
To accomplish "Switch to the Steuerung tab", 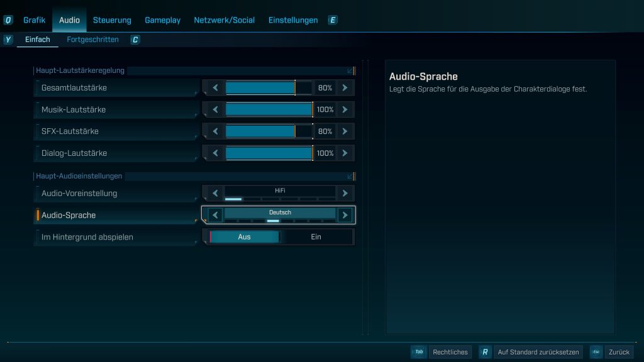I will [x=112, y=19].
